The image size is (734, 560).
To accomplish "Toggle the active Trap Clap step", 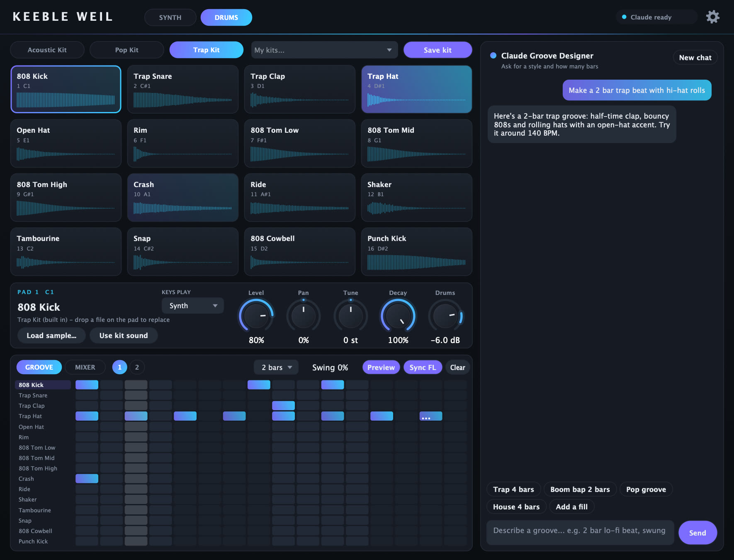I will 283,405.
